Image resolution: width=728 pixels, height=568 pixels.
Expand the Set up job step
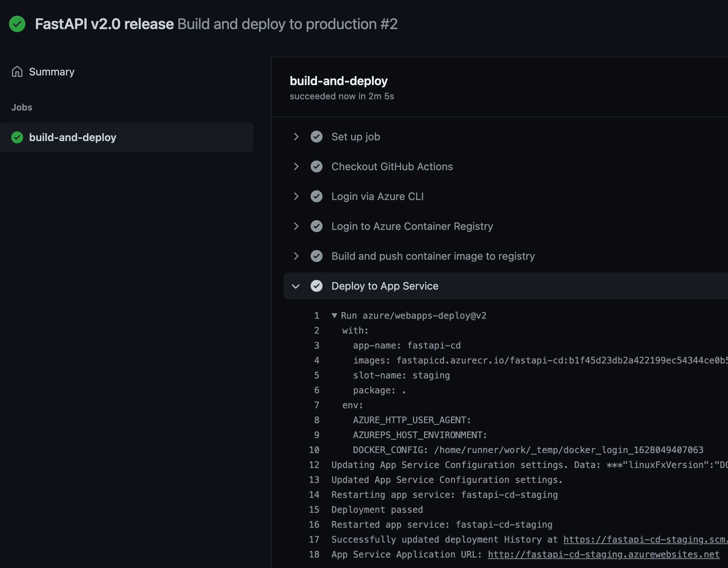click(296, 137)
